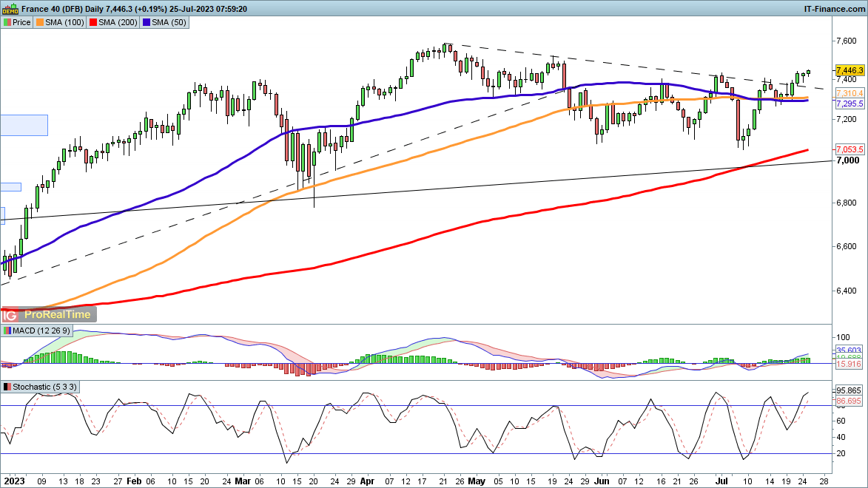
Task: Open the SMA (200) indicator label
Action: tap(118, 22)
